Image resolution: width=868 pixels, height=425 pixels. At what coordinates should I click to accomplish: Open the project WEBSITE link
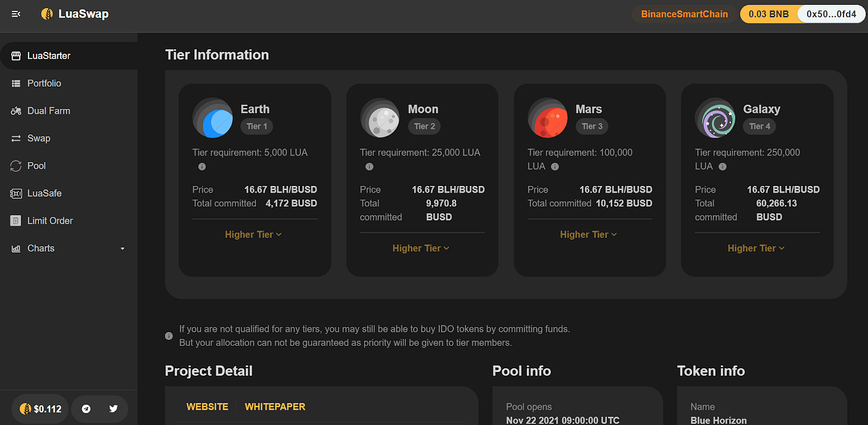click(207, 407)
